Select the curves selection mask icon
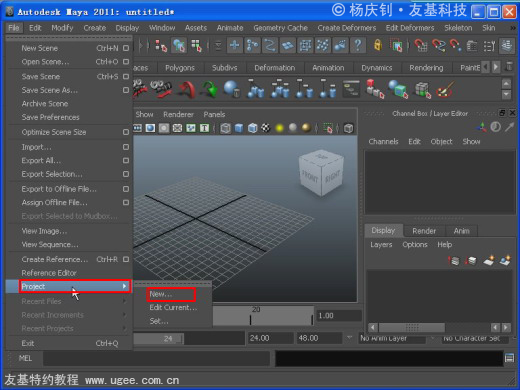520x390 pixels. pos(270,45)
